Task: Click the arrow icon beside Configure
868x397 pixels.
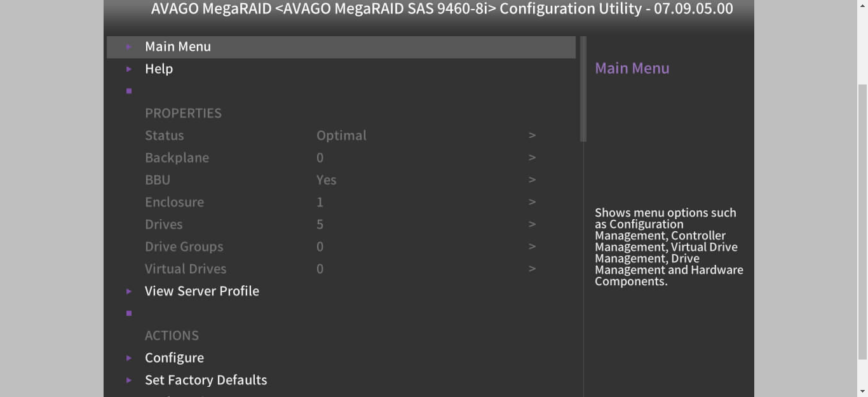Action: click(129, 358)
